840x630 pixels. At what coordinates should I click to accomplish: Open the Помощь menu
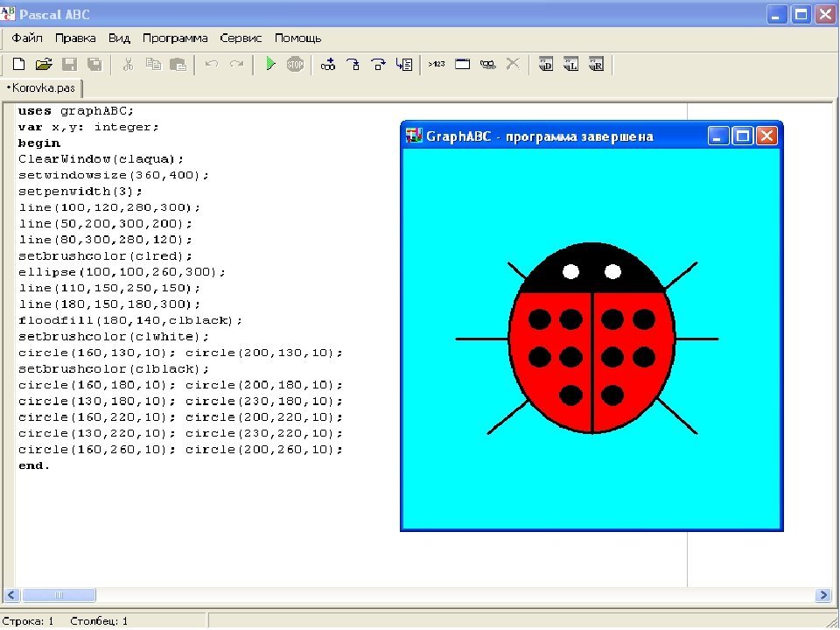297,38
